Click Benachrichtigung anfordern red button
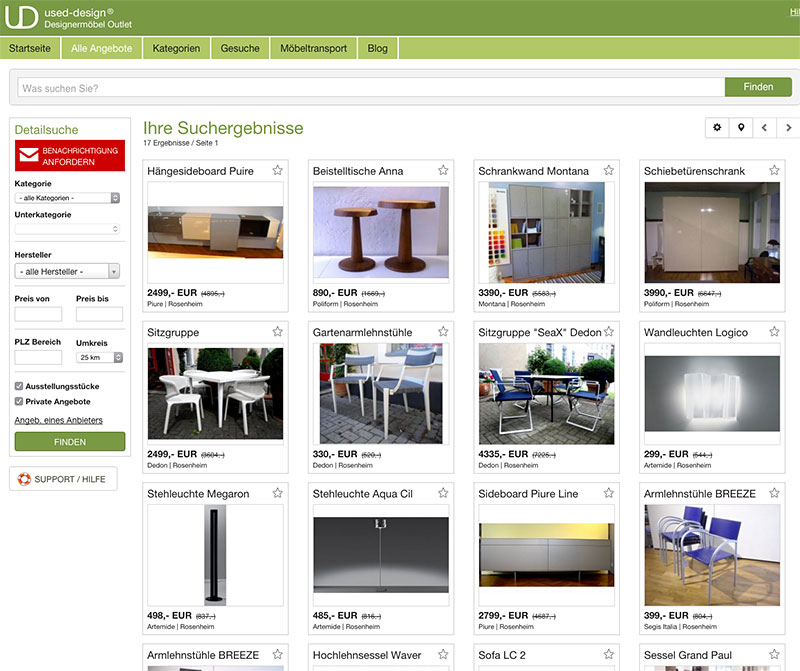800x671 pixels. [x=69, y=156]
